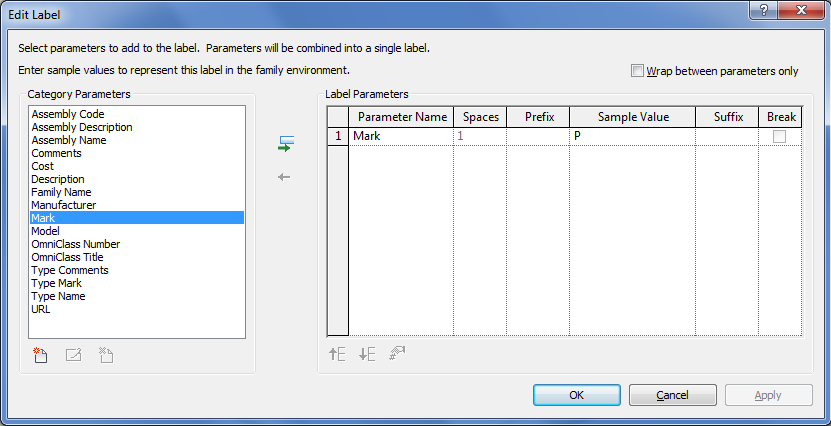831x426 pixels.
Task: Click the Prefix cell in row 1
Action: pyautogui.click(x=538, y=136)
